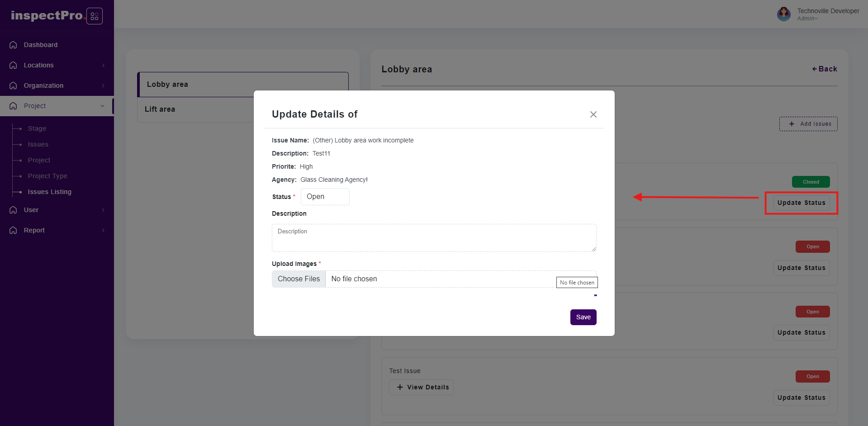Click the Report sidebar icon
Viewport: 868px width, 426px height.
(x=13, y=230)
